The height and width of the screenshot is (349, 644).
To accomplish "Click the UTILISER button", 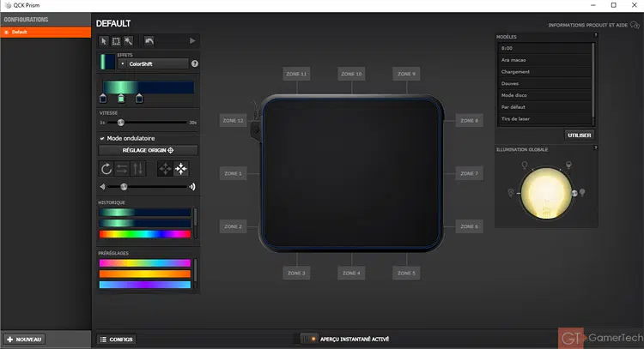I will (x=579, y=135).
